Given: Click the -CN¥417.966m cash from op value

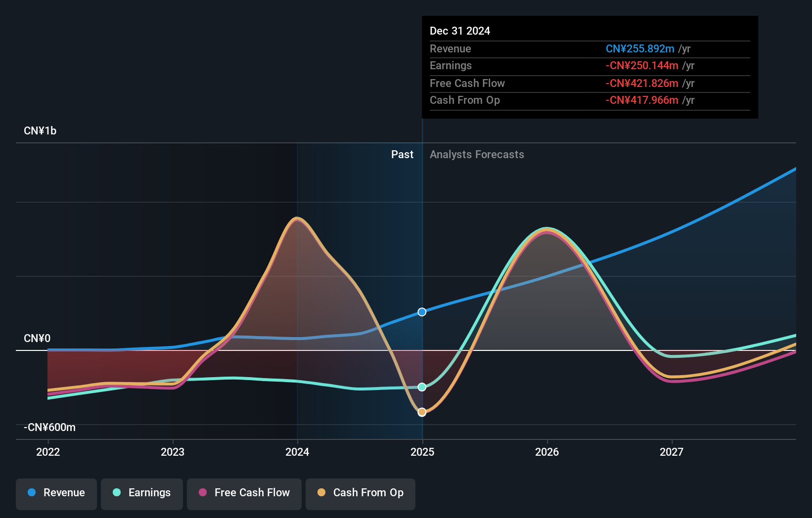Looking at the screenshot, I should pyautogui.click(x=642, y=100).
